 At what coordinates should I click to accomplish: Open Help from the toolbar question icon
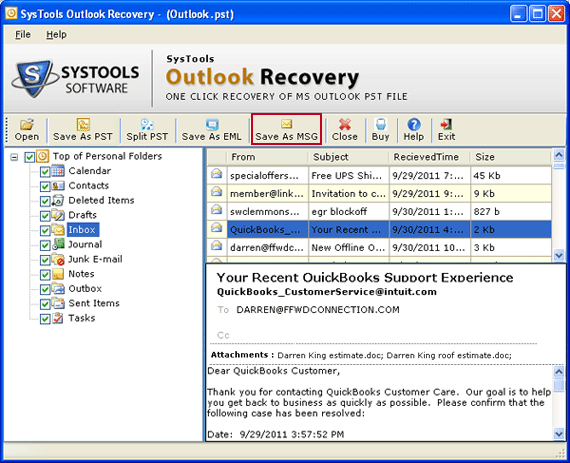[414, 124]
